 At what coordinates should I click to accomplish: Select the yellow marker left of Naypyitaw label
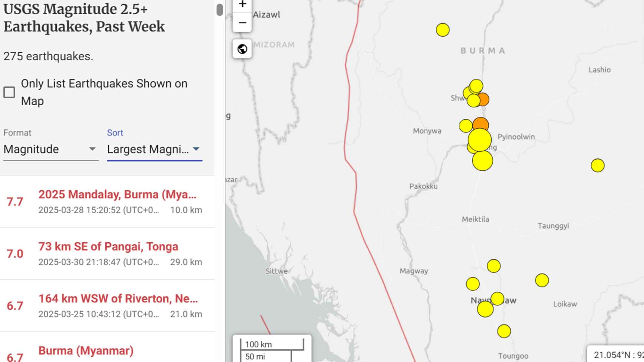click(473, 284)
